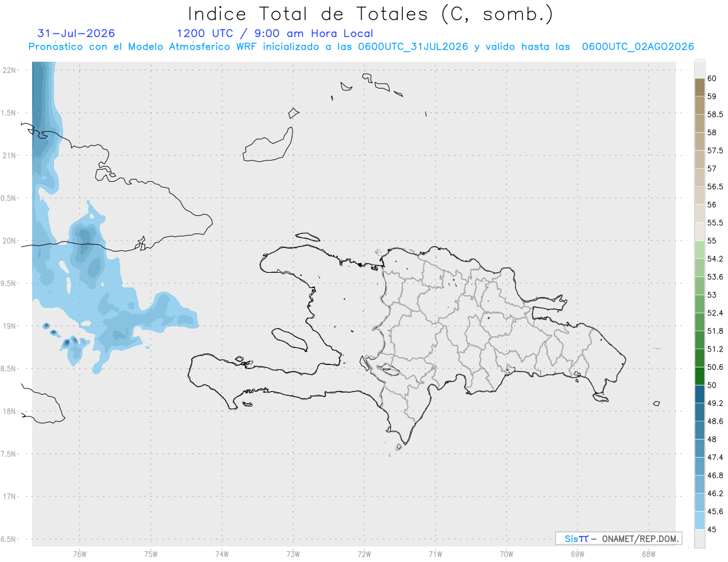Screen dimensions: 728x562
Task: Click the colorbar value '56.5'
Action: [x=715, y=187]
